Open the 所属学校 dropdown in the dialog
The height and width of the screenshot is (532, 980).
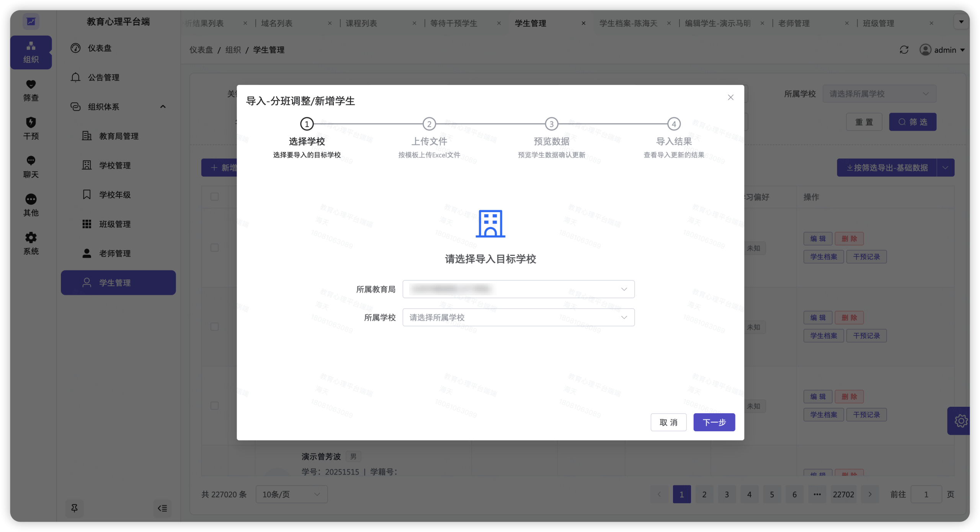coord(518,317)
